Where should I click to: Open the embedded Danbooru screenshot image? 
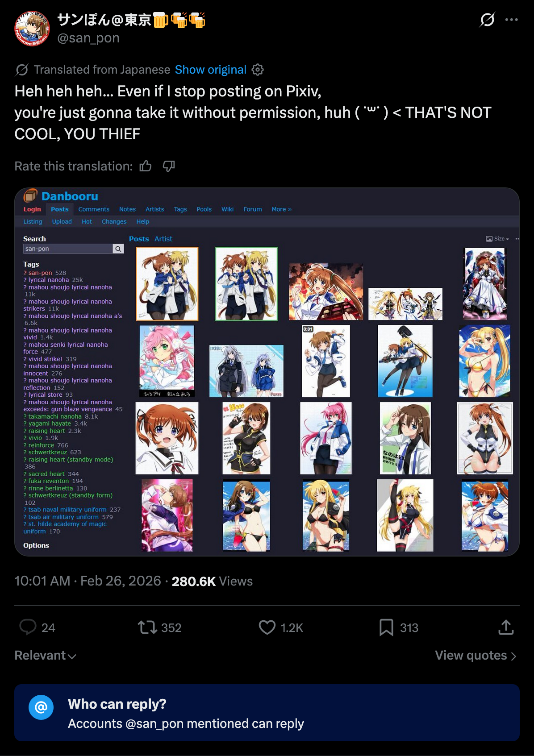coord(267,372)
